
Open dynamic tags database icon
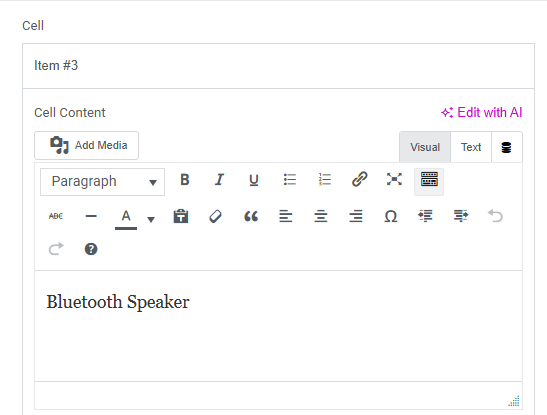[506, 147]
